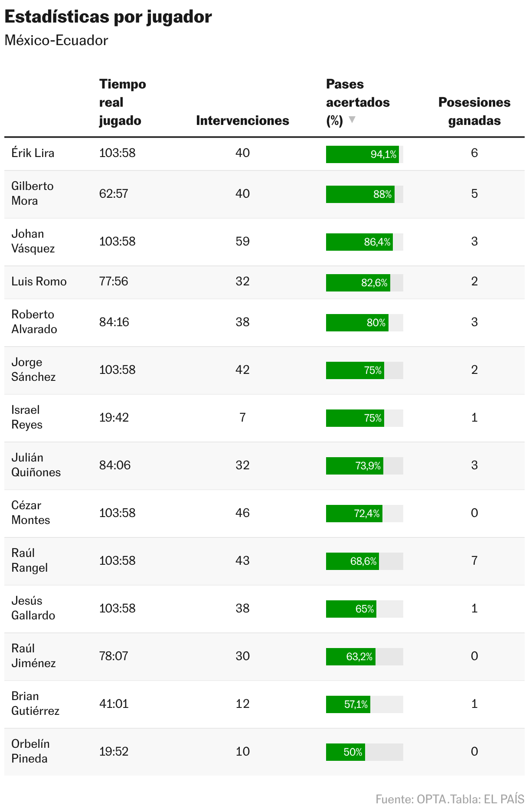The image size is (529, 812).
Task: Sort table by Intervenciones header
Action: pos(242,121)
